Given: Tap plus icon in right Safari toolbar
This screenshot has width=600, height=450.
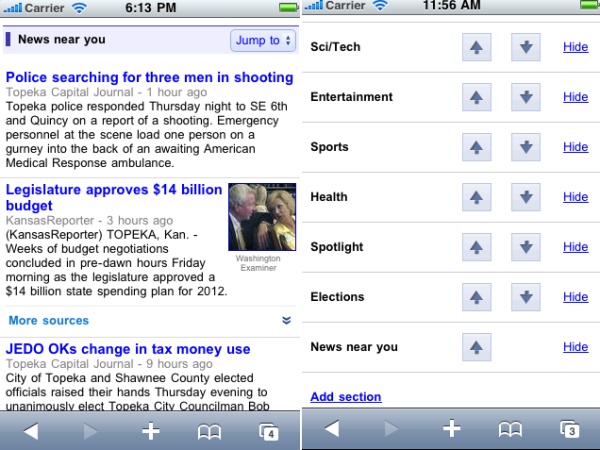Looking at the screenshot, I should pyautogui.click(x=452, y=428).
